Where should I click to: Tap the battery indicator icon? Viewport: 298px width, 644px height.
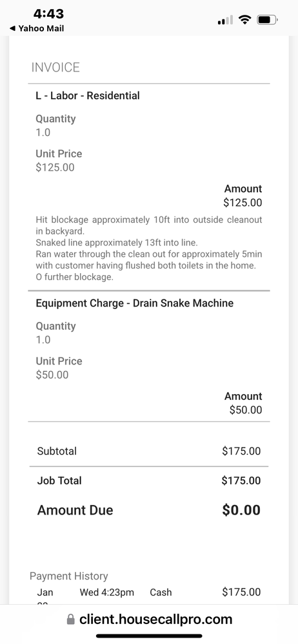pos(268,19)
